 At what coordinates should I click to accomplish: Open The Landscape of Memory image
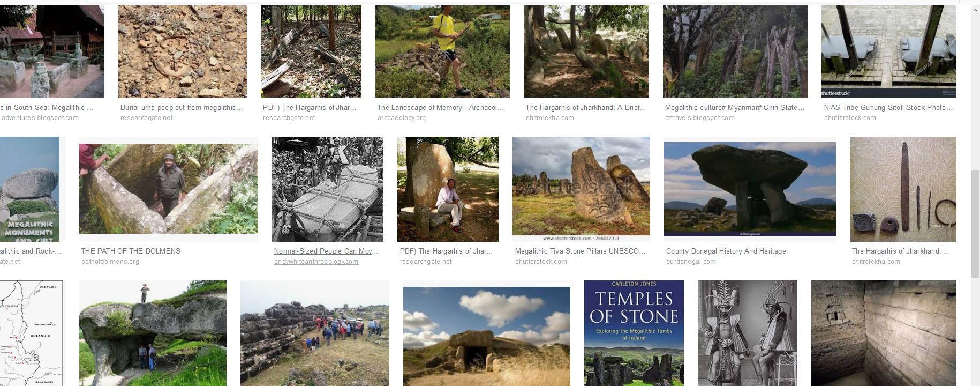(x=442, y=51)
